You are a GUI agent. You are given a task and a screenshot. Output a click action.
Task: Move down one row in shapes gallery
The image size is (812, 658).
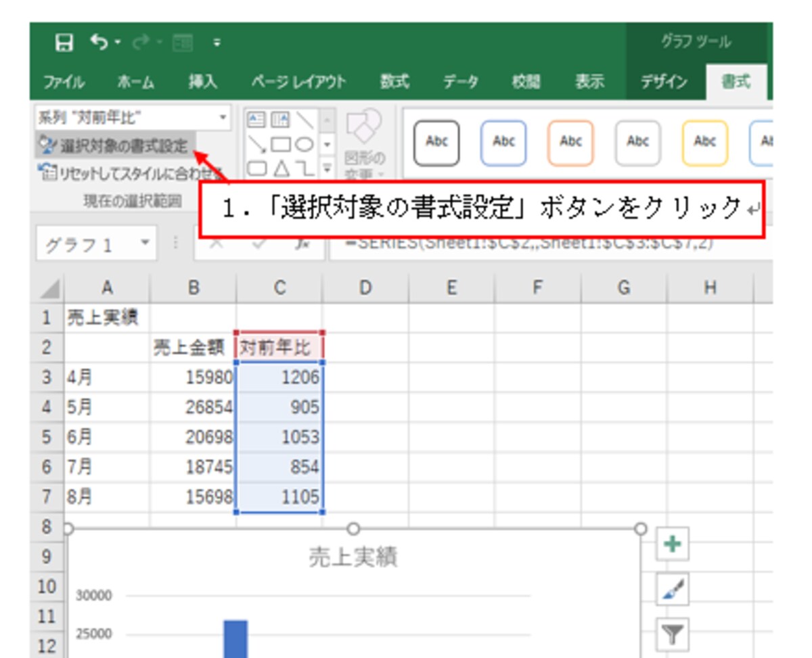coord(327,144)
